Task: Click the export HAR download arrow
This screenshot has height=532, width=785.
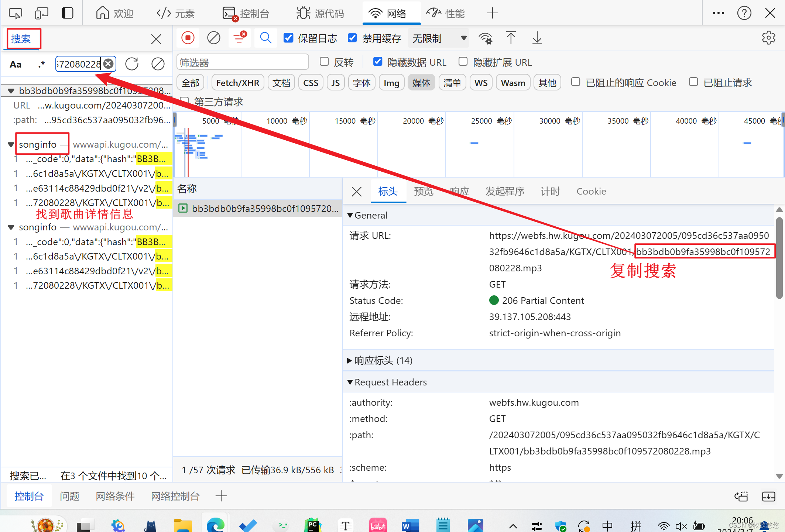Action: tap(537, 38)
